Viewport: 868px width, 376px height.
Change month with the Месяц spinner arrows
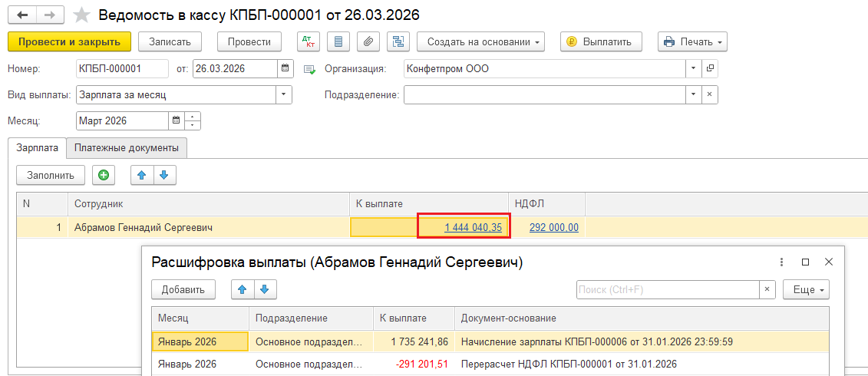pos(193,120)
